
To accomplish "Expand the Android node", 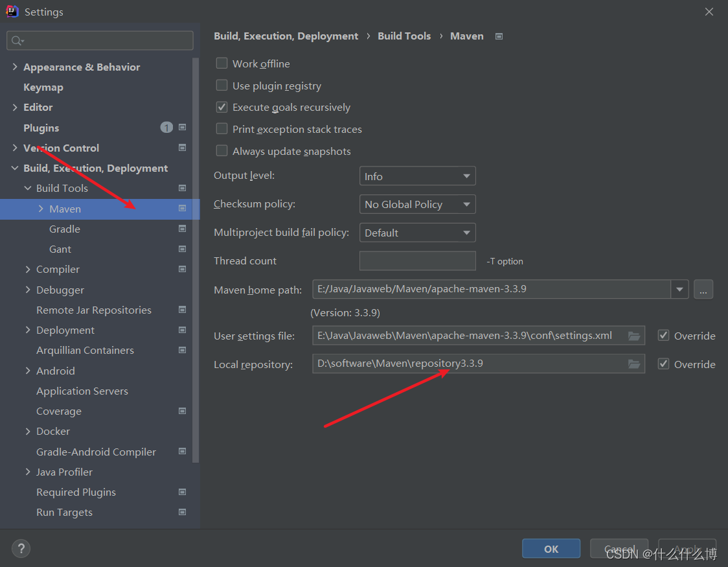I will pos(28,371).
